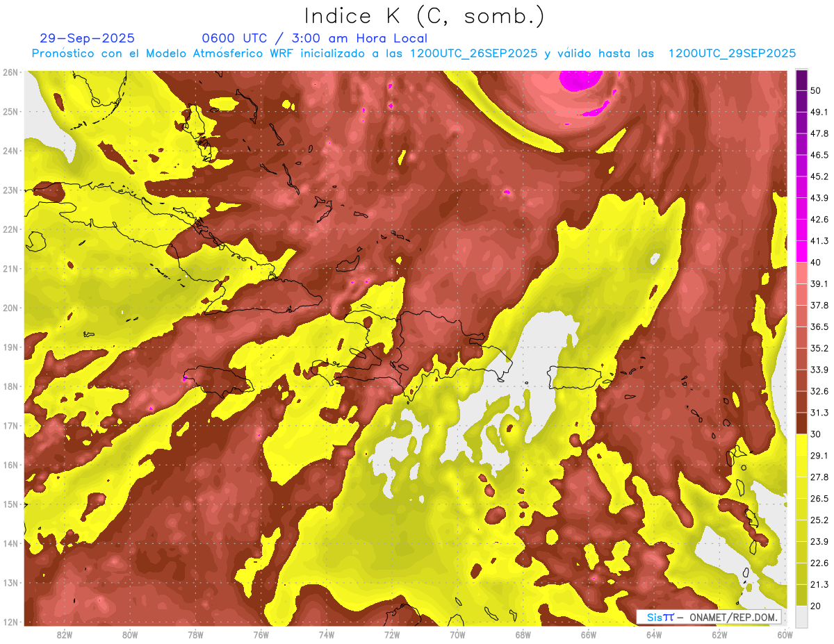Click 'Pronóstico con el Modelo Atmosférico WRF' text
Viewport: 834px width, 644px height.
163,53
